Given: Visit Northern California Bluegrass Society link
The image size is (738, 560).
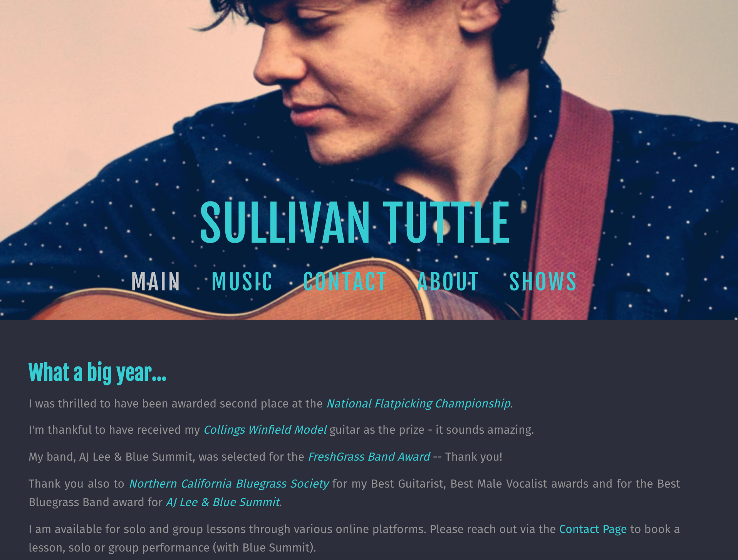Looking at the screenshot, I should 229,483.
